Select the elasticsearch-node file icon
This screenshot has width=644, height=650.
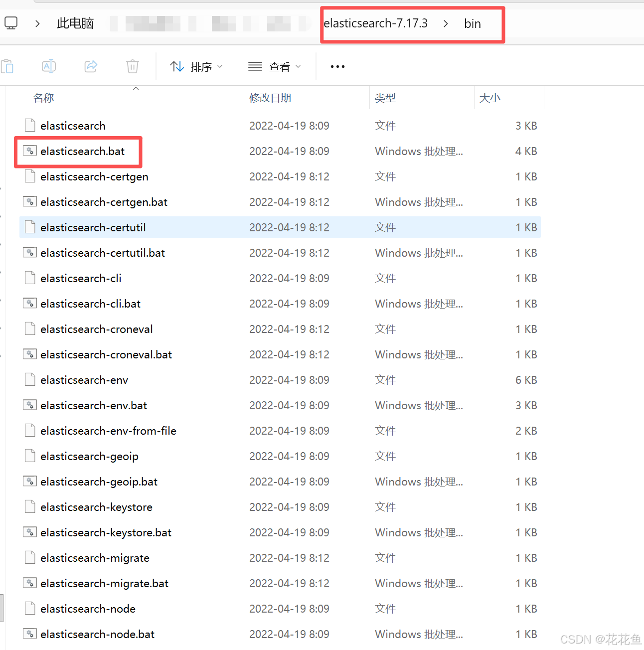(x=30, y=609)
